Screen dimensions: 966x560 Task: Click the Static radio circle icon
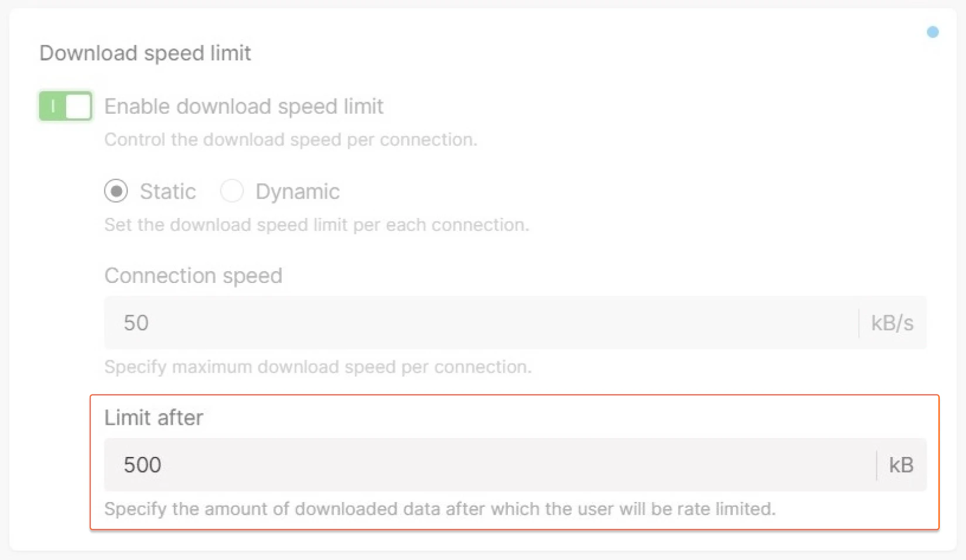116,191
